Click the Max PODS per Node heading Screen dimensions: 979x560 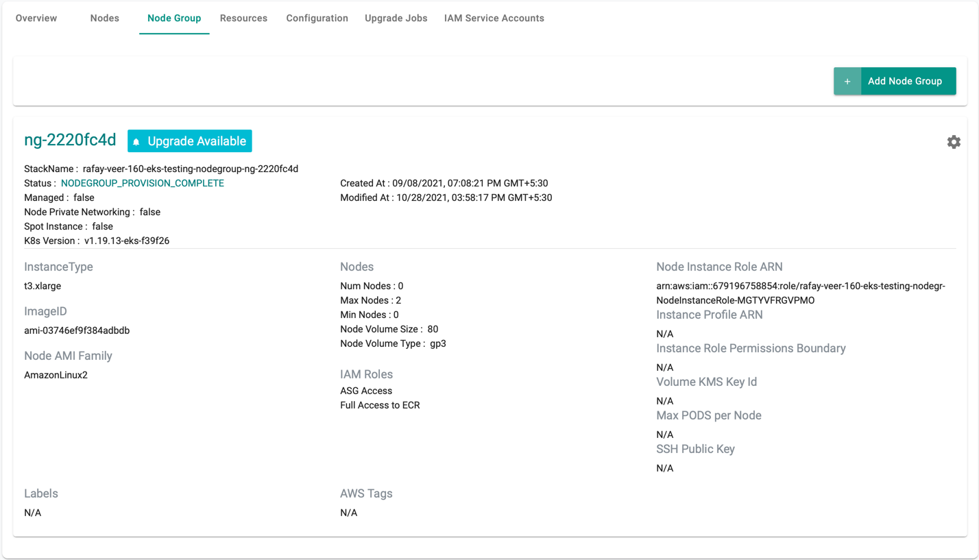(709, 415)
